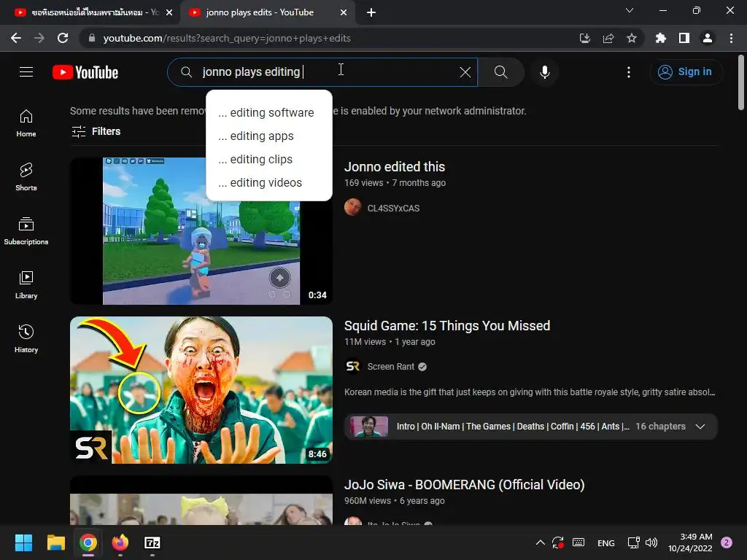Open the Jonno edited this video title
This screenshot has width=747, height=560.
click(x=395, y=167)
